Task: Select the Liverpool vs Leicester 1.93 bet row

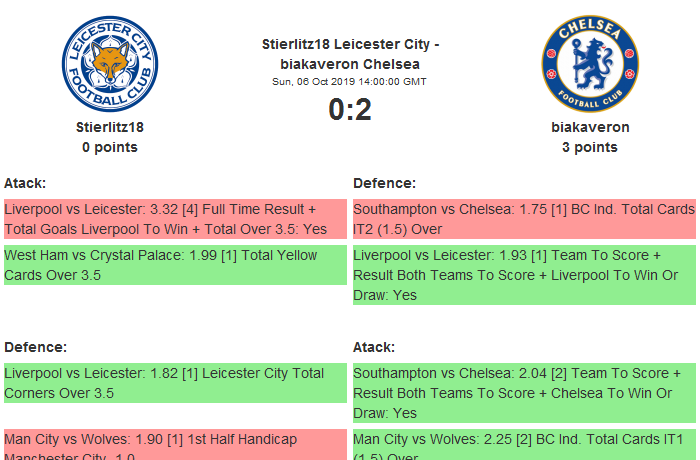Action: point(524,275)
